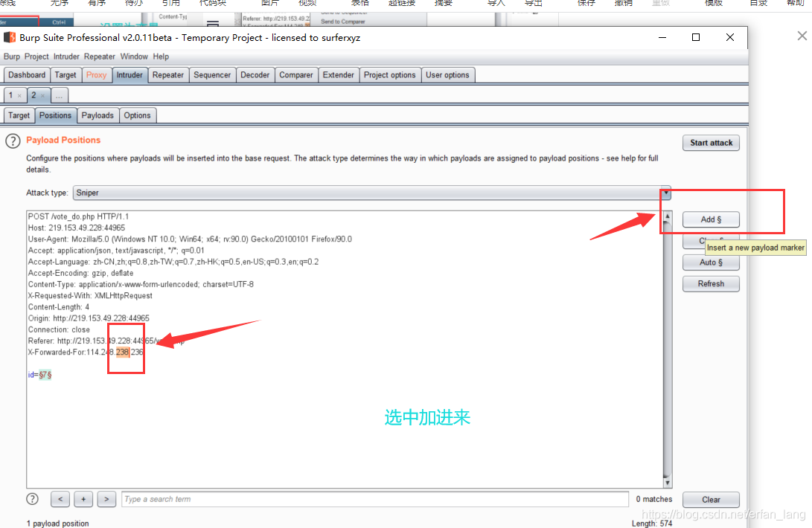
Task: Open a new Intruder tab with the ellipsis tab
Action: click(x=59, y=96)
